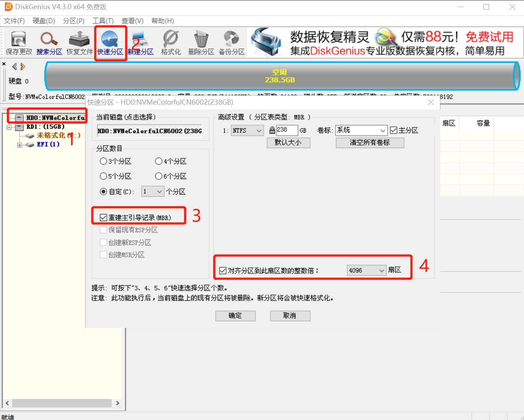Click the 清空所有卷标 button
Viewport: 524px width, 420px height.
click(370, 143)
